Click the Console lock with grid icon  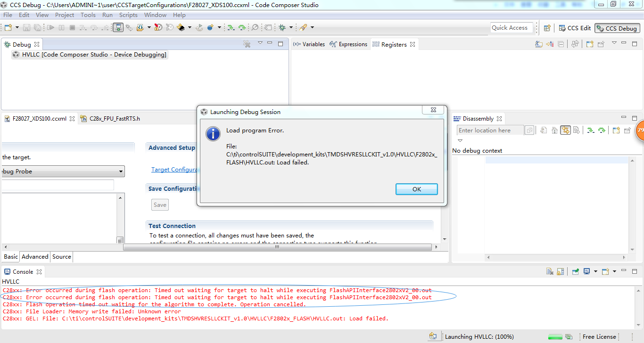(561, 271)
